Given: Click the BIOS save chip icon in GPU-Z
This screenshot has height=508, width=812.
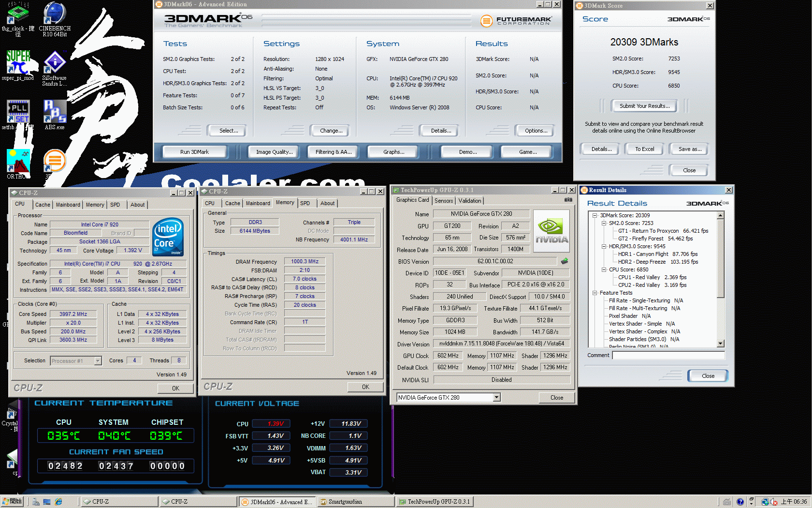Looking at the screenshot, I should click(x=564, y=261).
